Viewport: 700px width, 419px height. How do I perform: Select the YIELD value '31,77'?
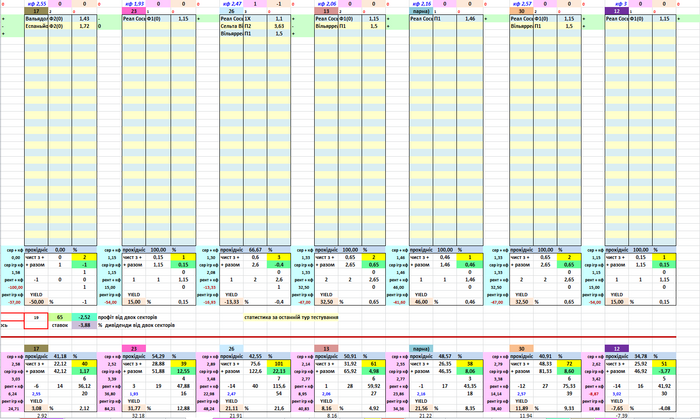(133, 408)
